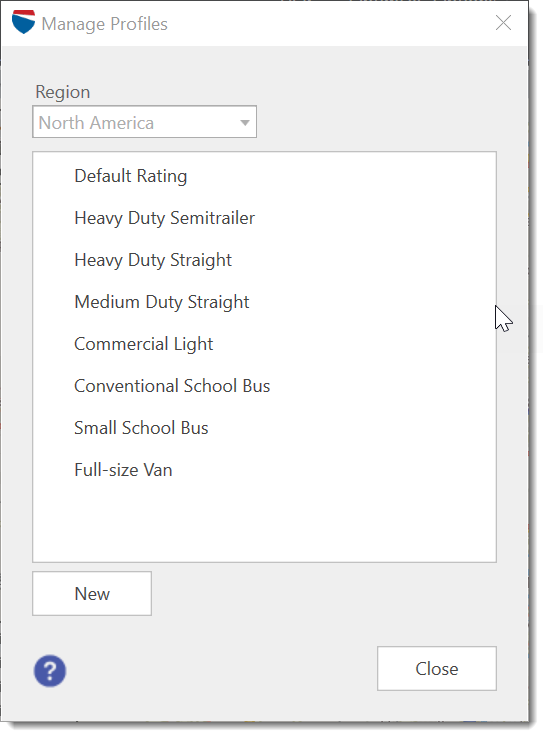The image size is (544, 737).
Task: Click the New button
Action: pyautogui.click(x=92, y=594)
